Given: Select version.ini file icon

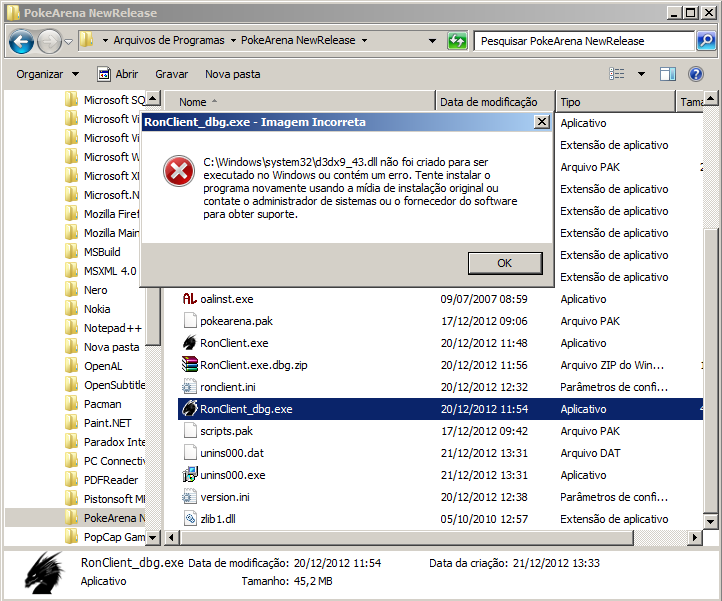Looking at the screenshot, I should coord(189,497).
